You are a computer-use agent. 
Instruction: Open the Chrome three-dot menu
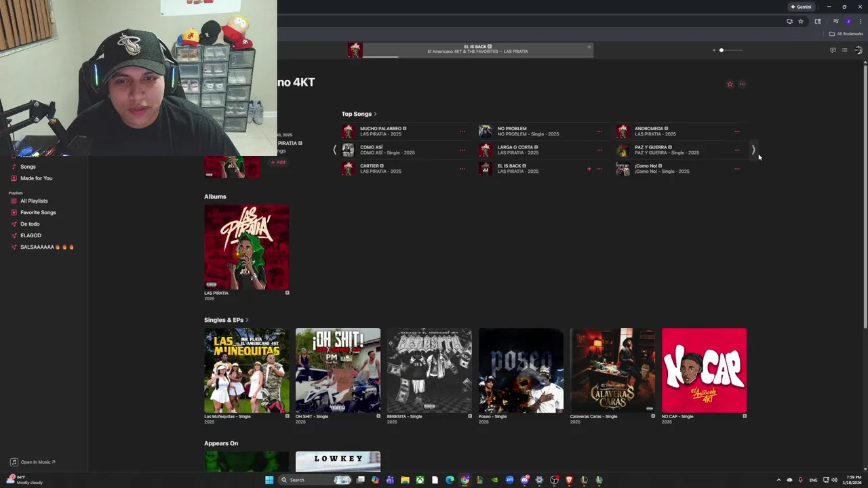(860, 22)
